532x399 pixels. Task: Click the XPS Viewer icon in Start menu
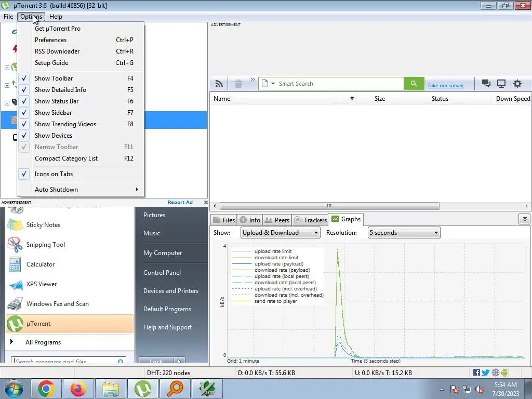click(x=15, y=284)
